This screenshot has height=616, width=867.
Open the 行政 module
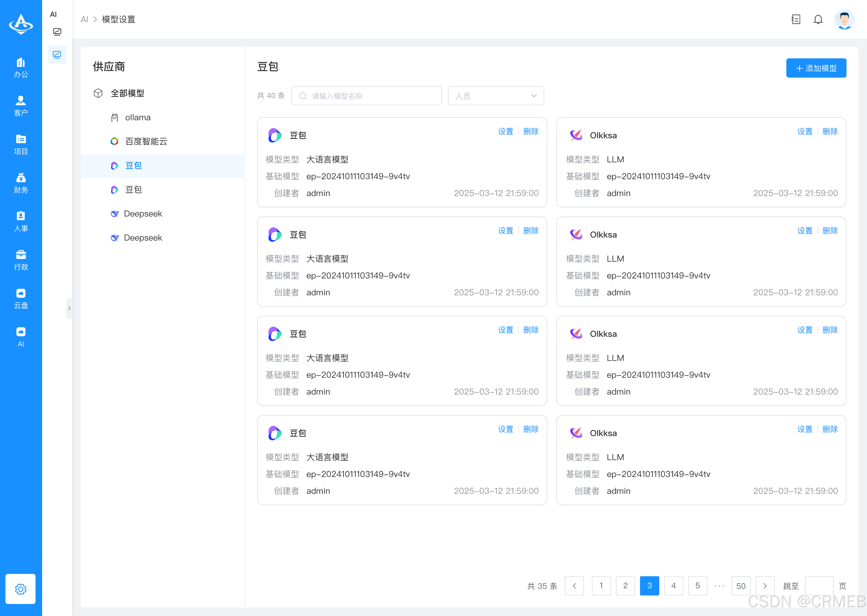tap(21, 260)
